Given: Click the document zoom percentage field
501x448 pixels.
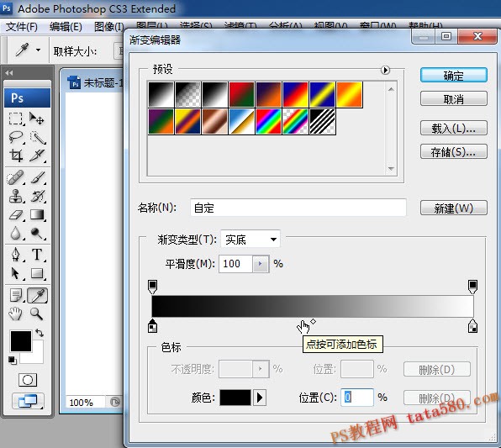Looking at the screenshot, I should point(85,403).
